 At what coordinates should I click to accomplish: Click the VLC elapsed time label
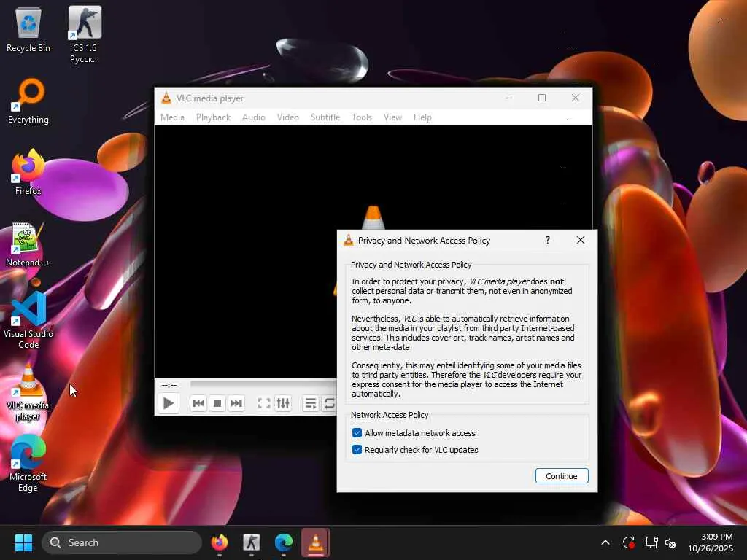pyautogui.click(x=169, y=385)
